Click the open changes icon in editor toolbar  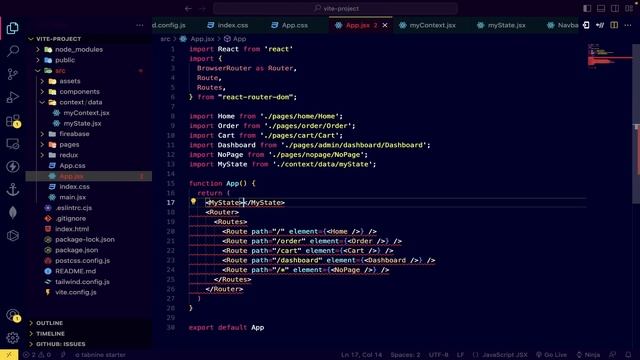600,25
